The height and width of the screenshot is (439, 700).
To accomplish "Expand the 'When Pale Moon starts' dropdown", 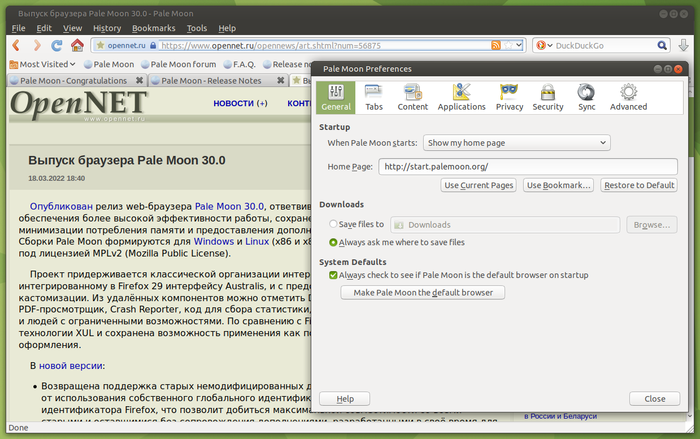I will [x=516, y=143].
